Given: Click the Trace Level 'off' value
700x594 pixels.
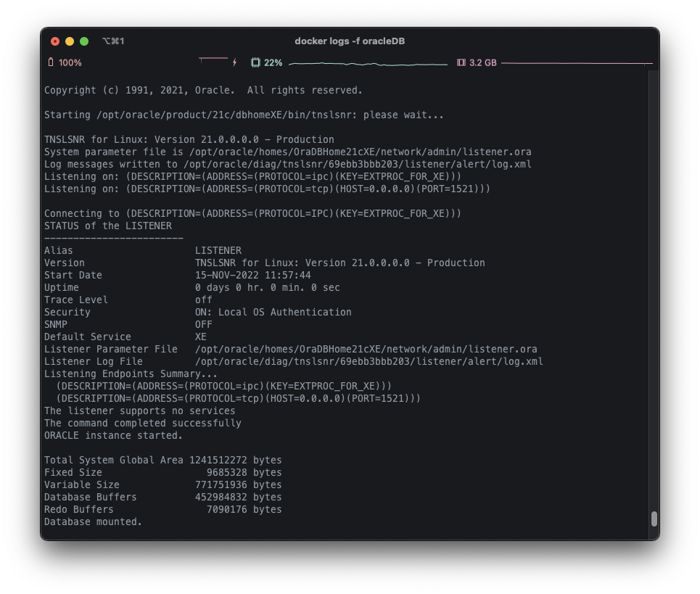Looking at the screenshot, I should [x=203, y=300].
